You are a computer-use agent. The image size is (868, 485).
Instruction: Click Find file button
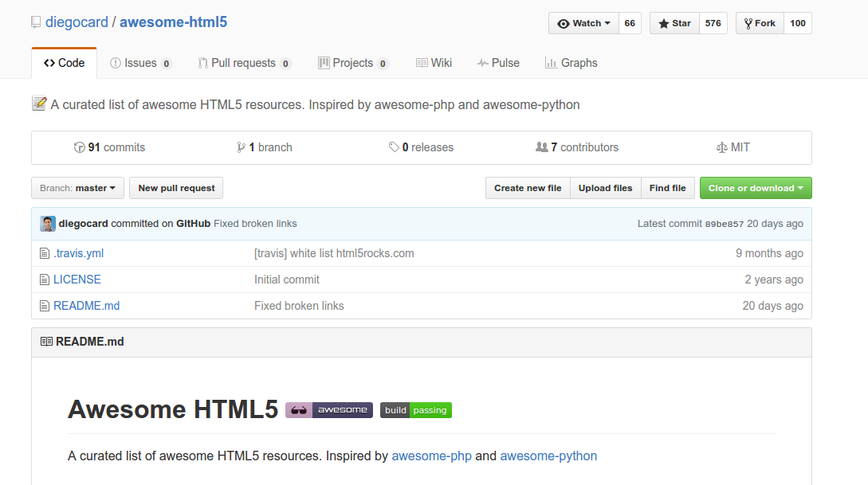coord(667,188)
